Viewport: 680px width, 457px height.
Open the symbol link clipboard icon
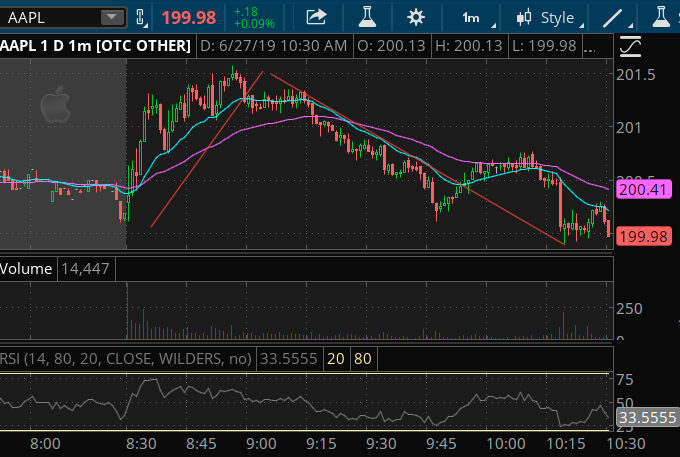click(x=141, y=17)
